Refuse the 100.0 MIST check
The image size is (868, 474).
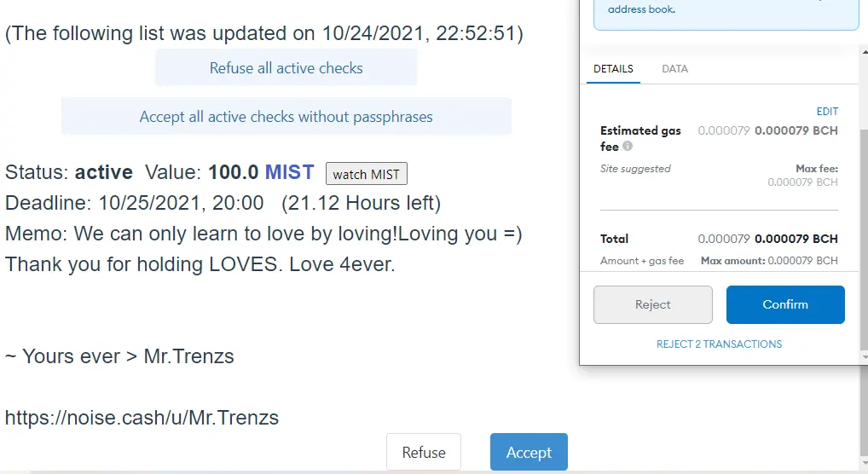click(x=424, y=452)
